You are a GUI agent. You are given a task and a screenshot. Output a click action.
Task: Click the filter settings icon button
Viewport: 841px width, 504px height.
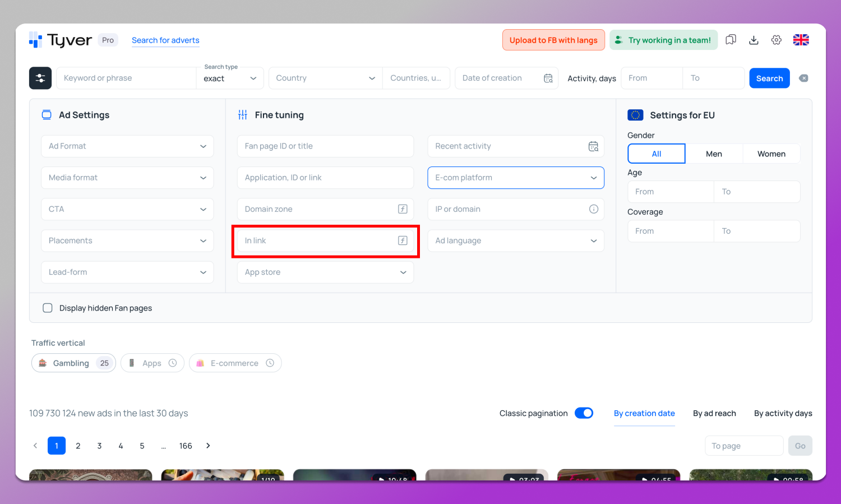[x=40, y=78]
